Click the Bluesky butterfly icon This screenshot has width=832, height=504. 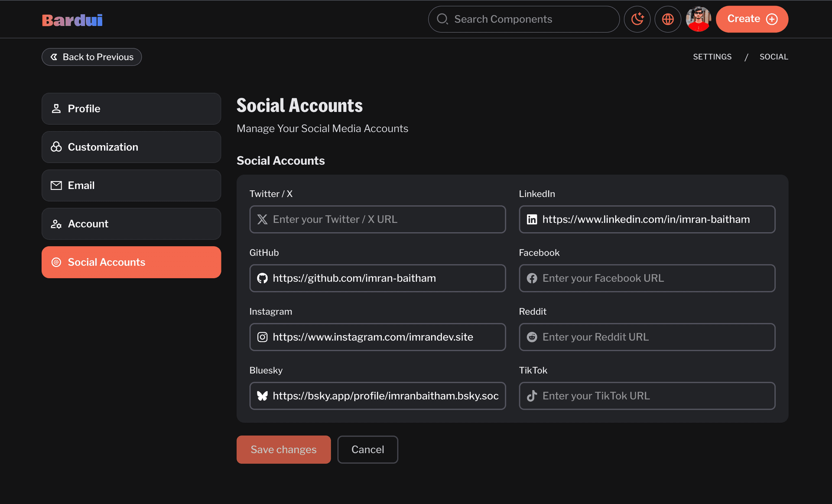tap(262, 396)
